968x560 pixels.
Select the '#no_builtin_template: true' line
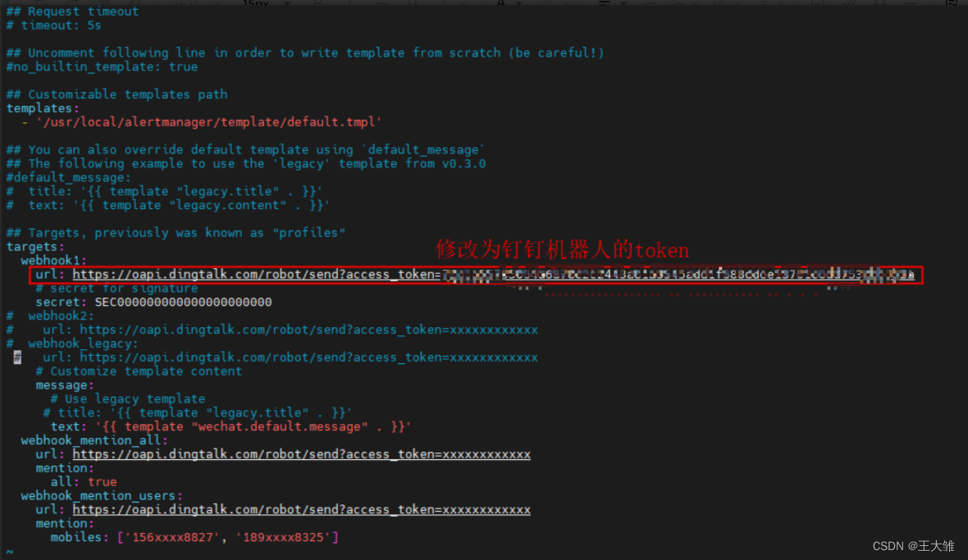pyautogui.click(x=102, y=66)
